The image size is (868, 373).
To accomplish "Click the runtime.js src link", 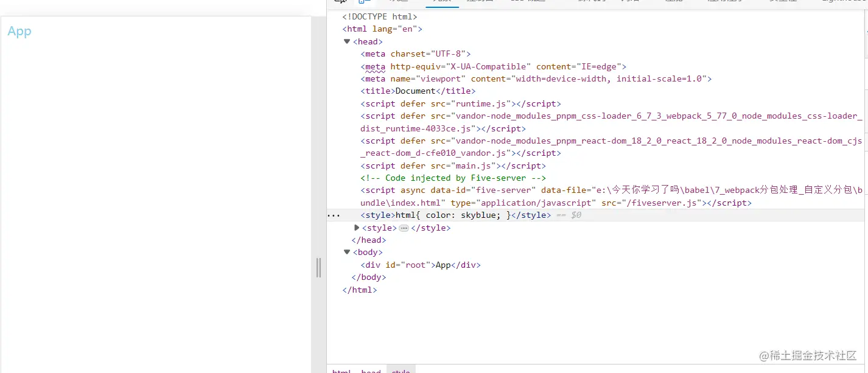I will [x=481, y=103].
